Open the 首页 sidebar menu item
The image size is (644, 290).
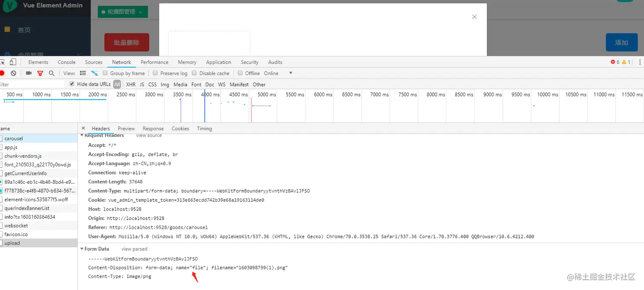45,30
